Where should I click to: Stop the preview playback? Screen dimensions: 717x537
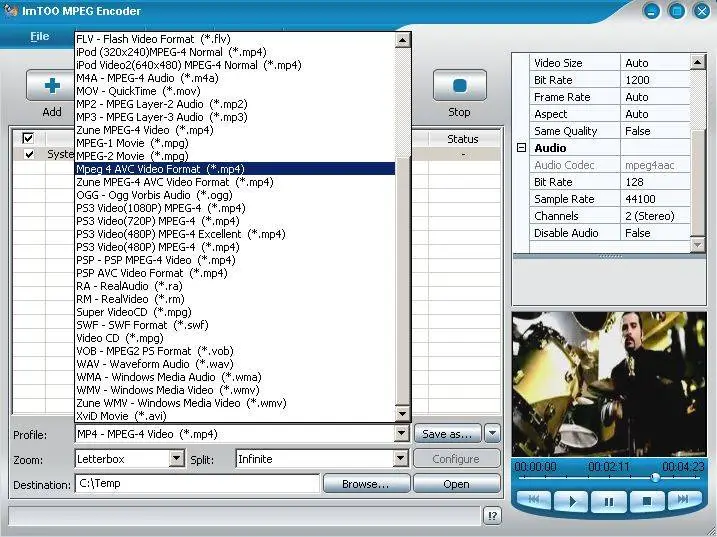tap(647, 502)
